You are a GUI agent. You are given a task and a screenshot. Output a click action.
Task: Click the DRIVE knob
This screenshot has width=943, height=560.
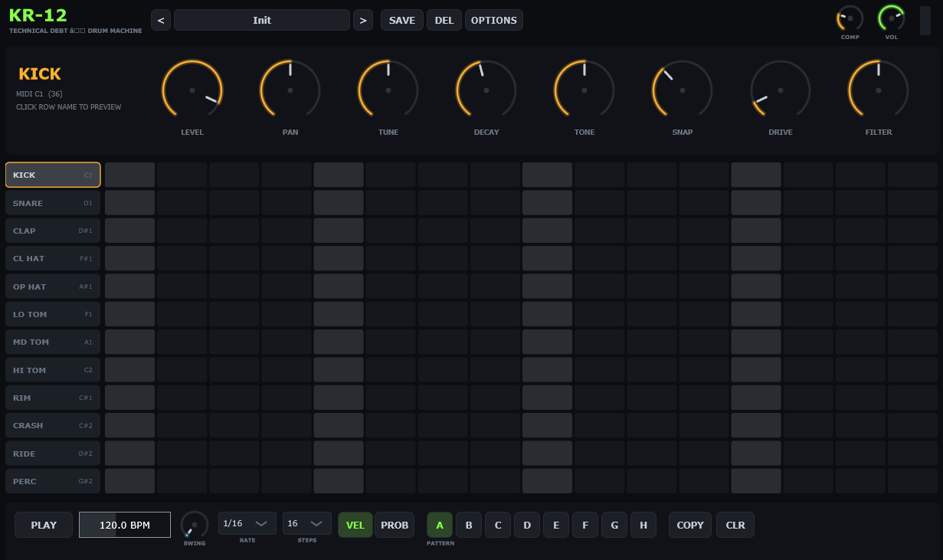(781, 90)
